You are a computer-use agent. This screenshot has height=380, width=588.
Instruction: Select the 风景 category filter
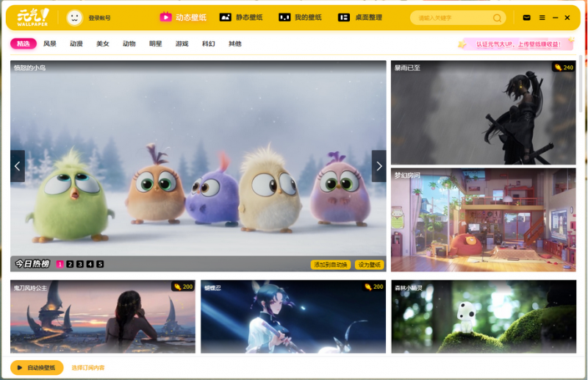click(x=49, y=44)
